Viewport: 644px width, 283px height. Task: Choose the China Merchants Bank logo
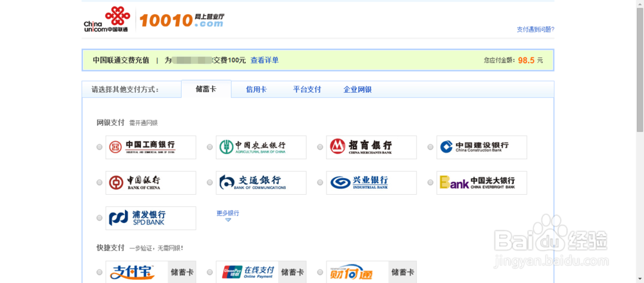coord(372,147)
